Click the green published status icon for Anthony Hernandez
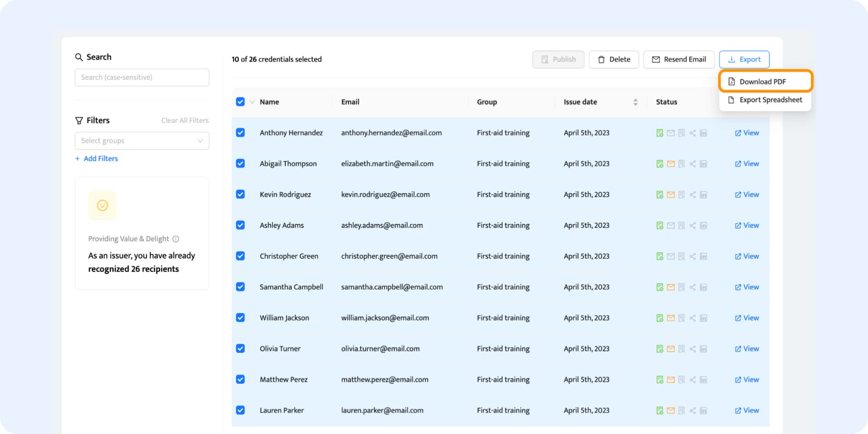 (660, 133)
